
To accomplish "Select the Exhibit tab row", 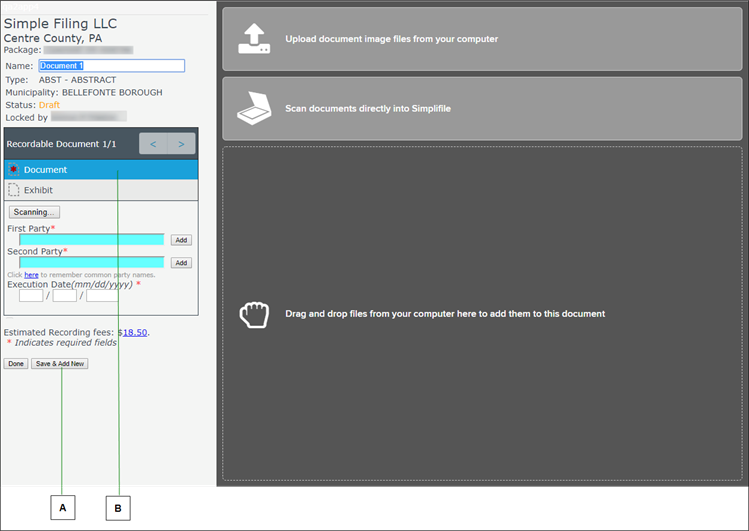I will coord(101,190).
